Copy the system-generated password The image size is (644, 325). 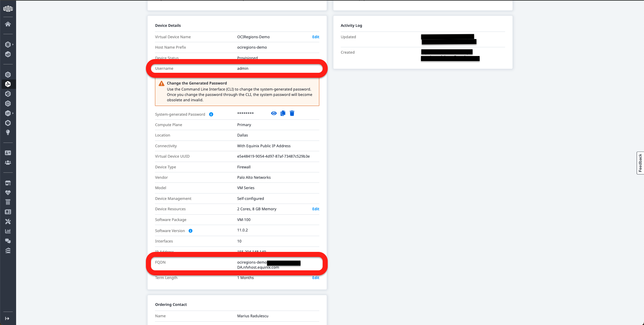coord(283,113)
